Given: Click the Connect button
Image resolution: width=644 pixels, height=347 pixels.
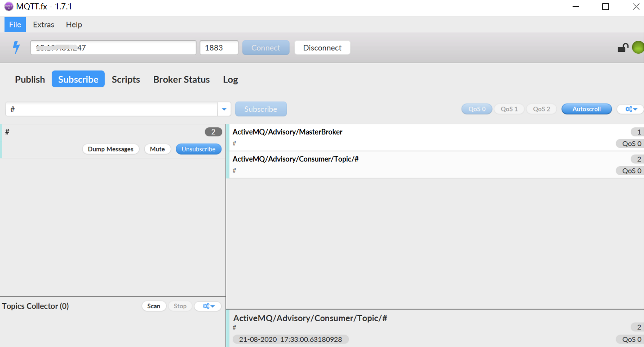Looking at the screenshot, I should 266,48.
